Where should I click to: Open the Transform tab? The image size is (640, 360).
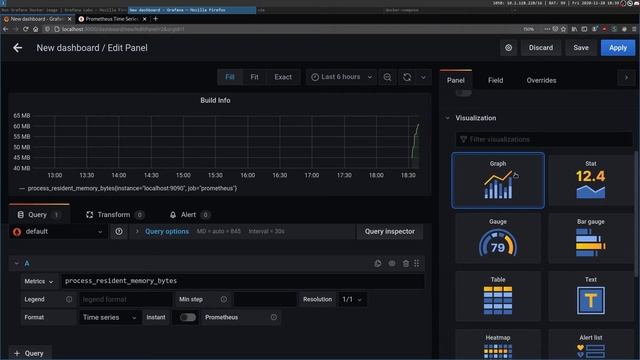tap(115, 215)
